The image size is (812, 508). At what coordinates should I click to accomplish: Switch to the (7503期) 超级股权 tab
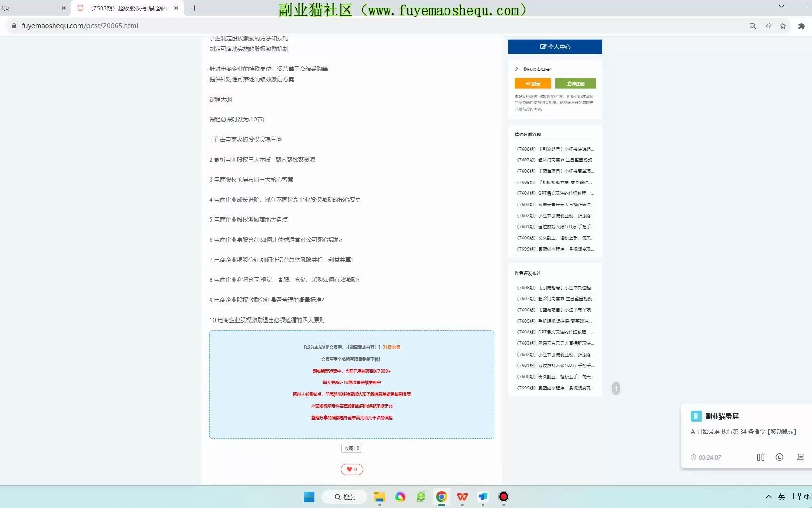point(127,8)
